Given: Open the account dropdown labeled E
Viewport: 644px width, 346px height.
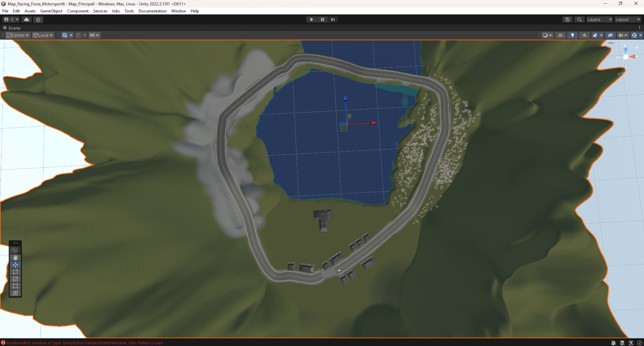Looking at the screenshot, I should point(11,19).
